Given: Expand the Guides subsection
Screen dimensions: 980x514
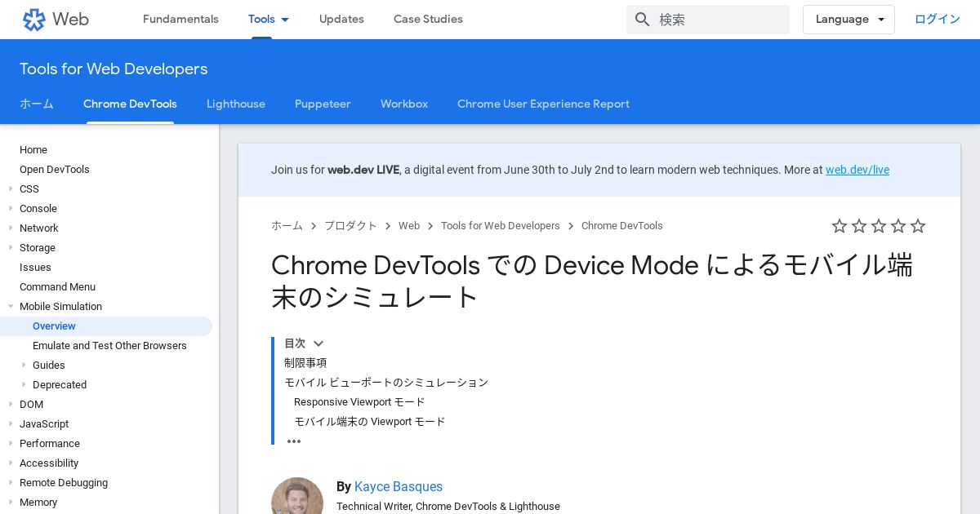Looking at the screenshot, I should (x=24, y=366).
